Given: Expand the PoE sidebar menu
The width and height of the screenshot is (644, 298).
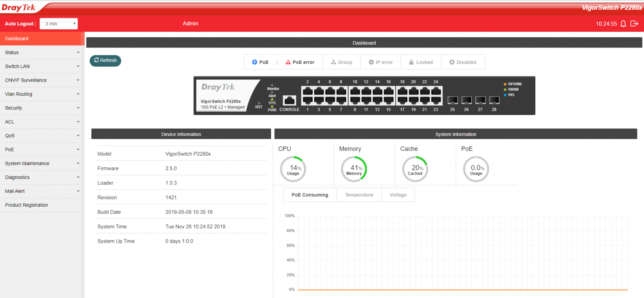Looking at the screenshot, I should click(42, 150).
